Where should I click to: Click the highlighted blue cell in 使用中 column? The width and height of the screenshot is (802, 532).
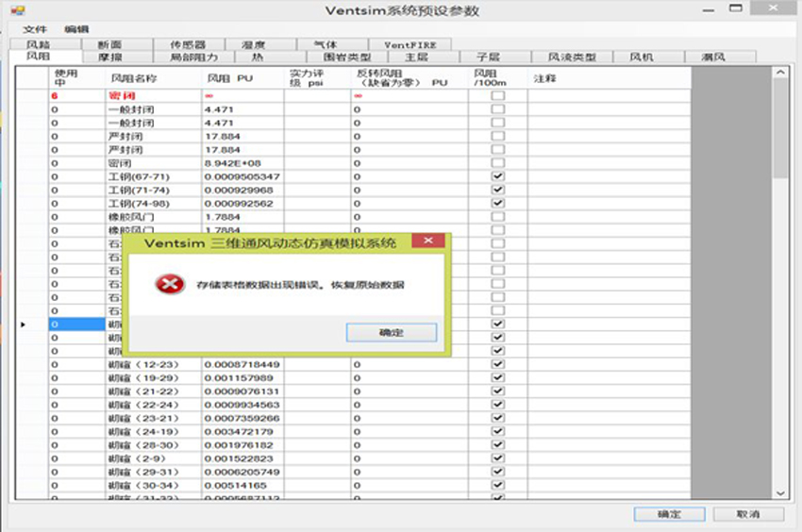(76, 324)
